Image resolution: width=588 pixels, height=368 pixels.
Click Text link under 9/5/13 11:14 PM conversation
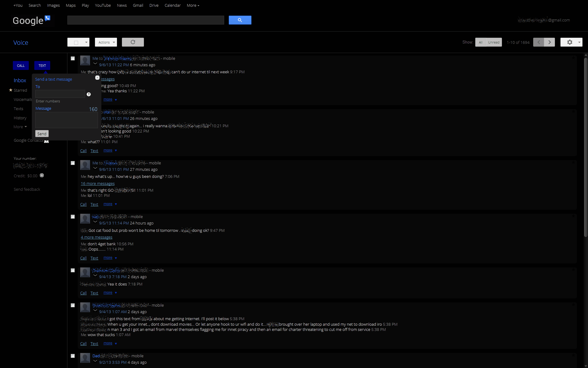point(94,258)
